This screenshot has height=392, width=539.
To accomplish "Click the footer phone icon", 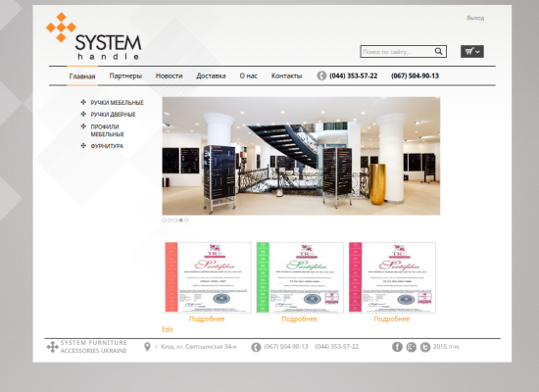I will [256, 347].
